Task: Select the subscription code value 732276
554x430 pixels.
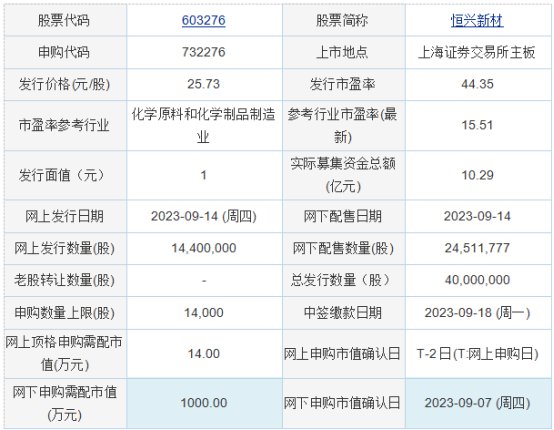Action: pos(204,52)
